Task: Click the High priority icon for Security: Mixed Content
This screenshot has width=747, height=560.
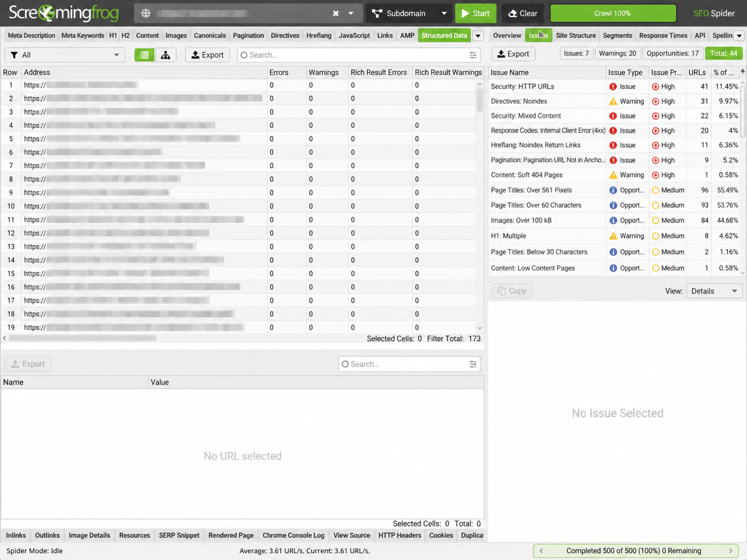Action: [655, 116]
